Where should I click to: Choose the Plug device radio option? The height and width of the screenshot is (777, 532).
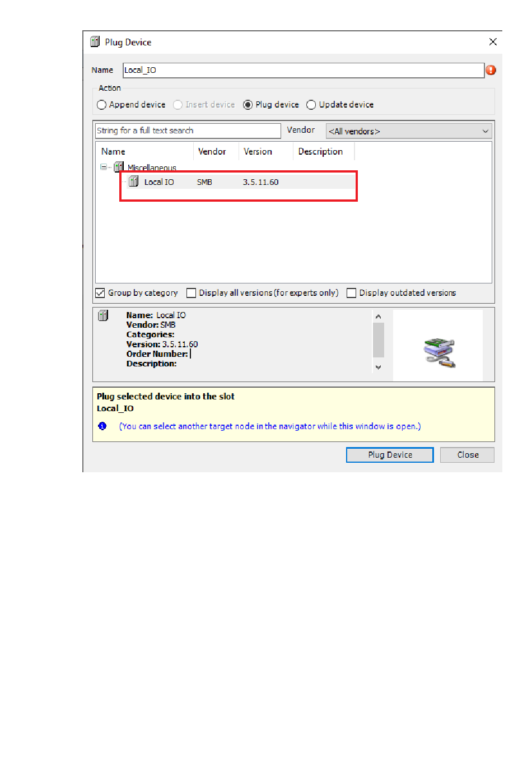coord(248,105)
